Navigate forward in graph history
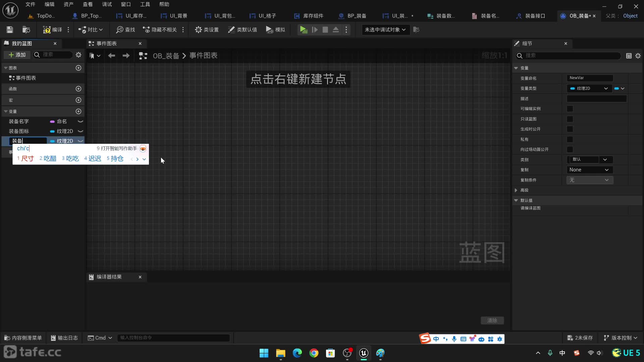 point(126,56)
